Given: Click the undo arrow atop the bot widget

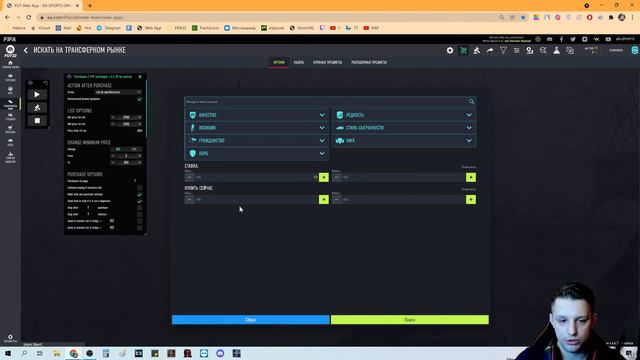Looking at the screenshot, I should pos(46,83).
